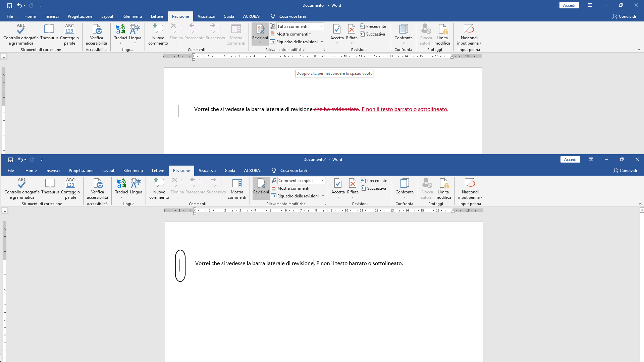Collapse the ribbon in the upper window

[639, 50]
